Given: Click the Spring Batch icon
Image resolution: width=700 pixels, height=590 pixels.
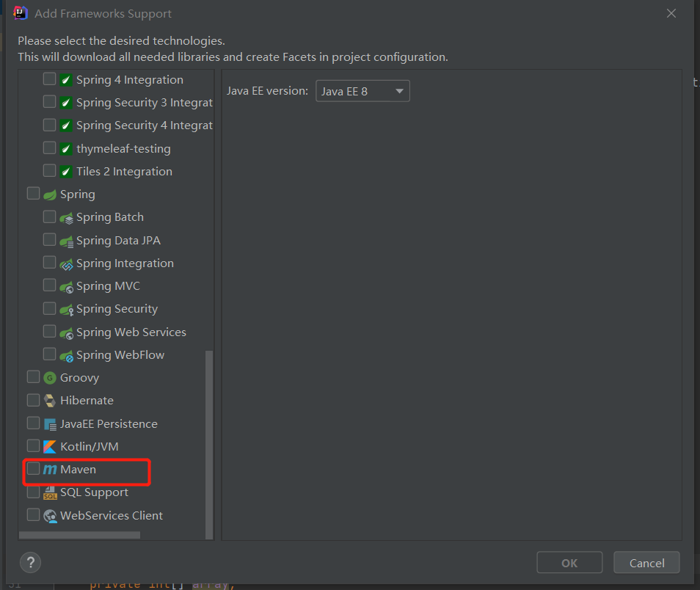Looking at the screenshot, I should [67, 217].
